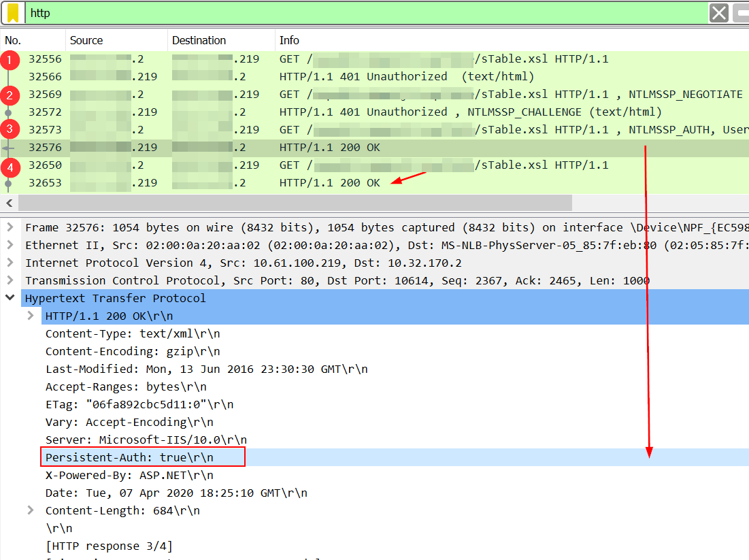Viewport: 749px width, 560px height.
Task: Expand the Content-Length: 684 field
Action: (x=31, y=510)
